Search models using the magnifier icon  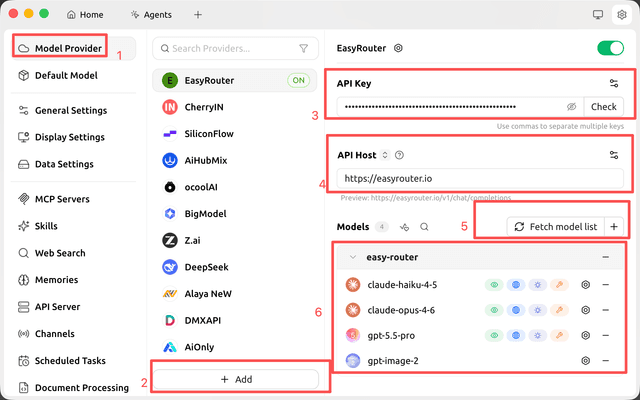tap(424, 227)
